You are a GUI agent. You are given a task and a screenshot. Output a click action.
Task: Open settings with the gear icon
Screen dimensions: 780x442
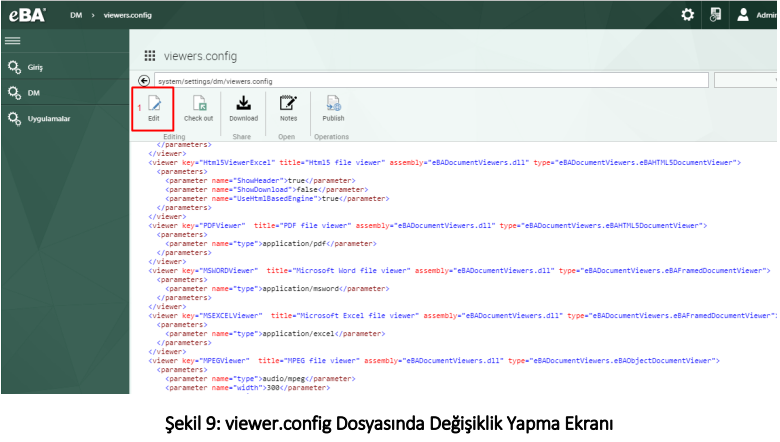pos(687,14)
